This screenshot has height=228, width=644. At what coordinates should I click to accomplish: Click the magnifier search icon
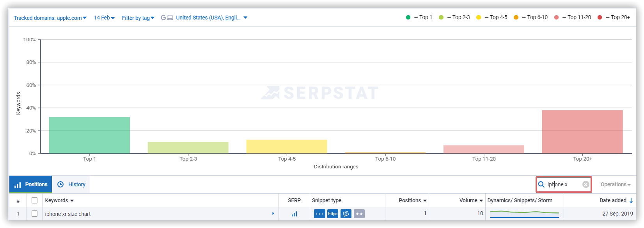tap(541, 184)
